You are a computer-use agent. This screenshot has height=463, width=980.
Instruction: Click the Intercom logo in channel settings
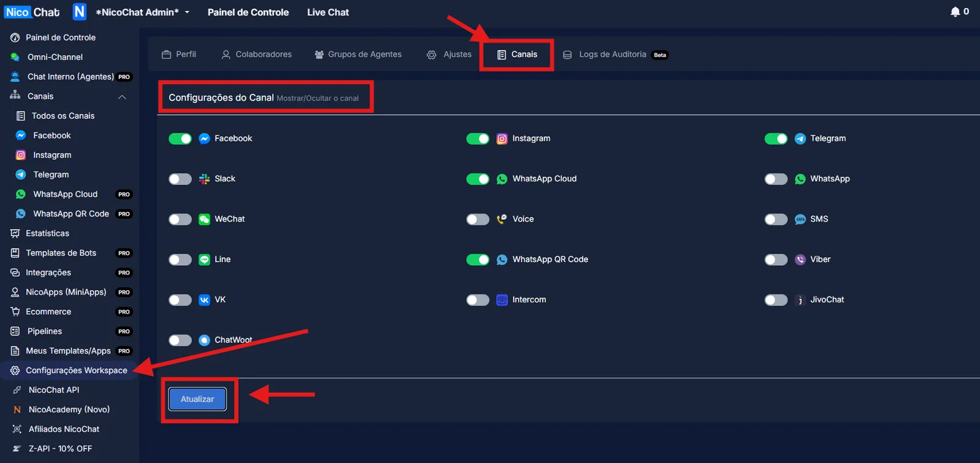[x=502, y=300]
